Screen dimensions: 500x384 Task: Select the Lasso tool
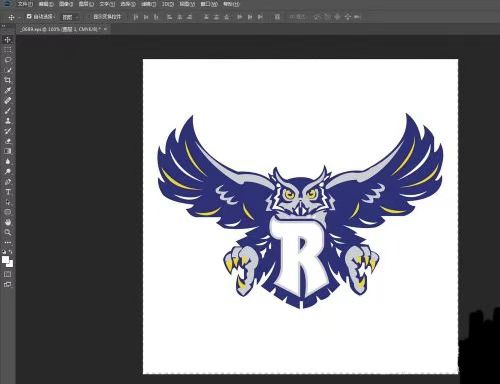(8, 60)
